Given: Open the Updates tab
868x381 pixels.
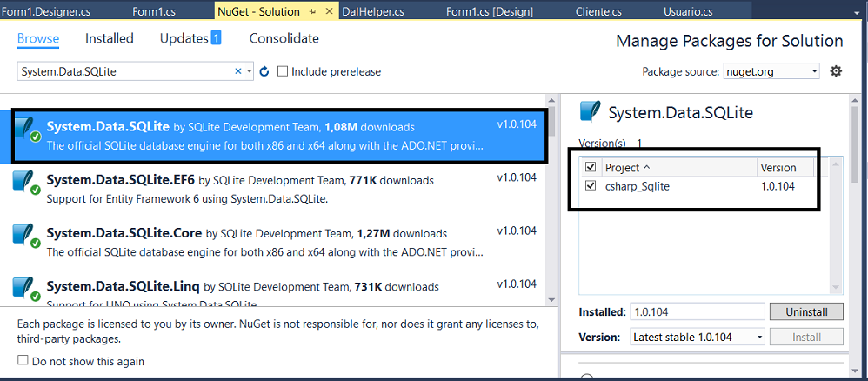Looking at the screenshot, I should click(x=190, y=38).
